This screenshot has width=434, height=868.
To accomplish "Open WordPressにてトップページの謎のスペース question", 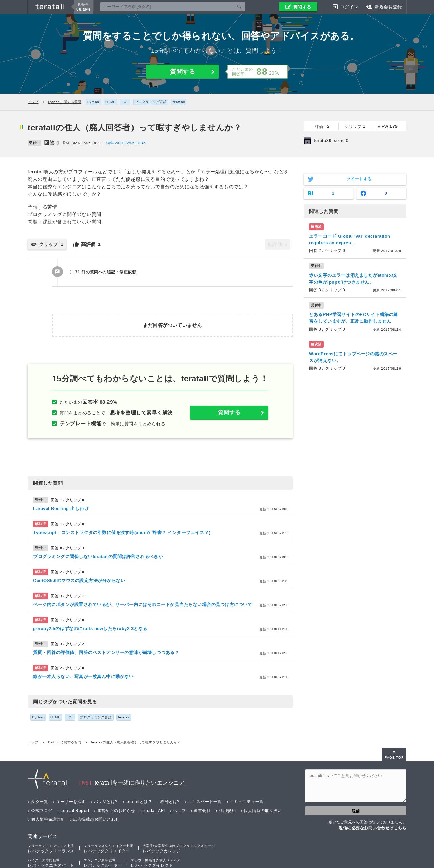I will (x=353, y=357).
